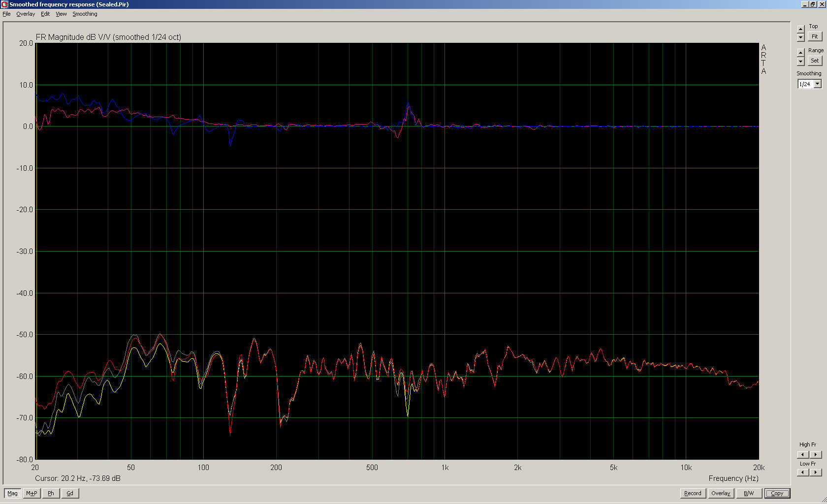Click the graph title FR Magnitude dB V/V
Viewport: 827px width, 504px height.
click(108, 37)
